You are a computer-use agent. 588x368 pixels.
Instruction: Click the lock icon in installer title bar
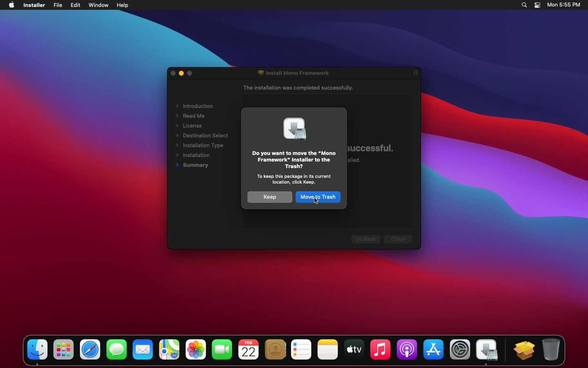pyautogui.click(x=416, y=73)
